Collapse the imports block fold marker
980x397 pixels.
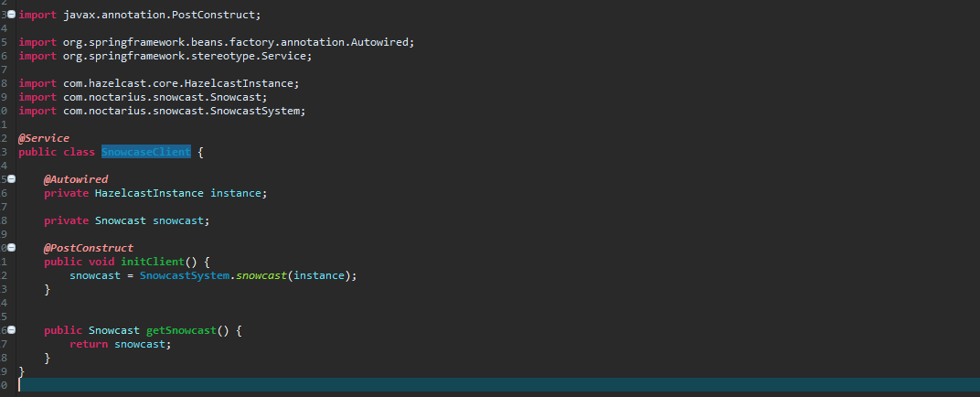click(11, 15)
